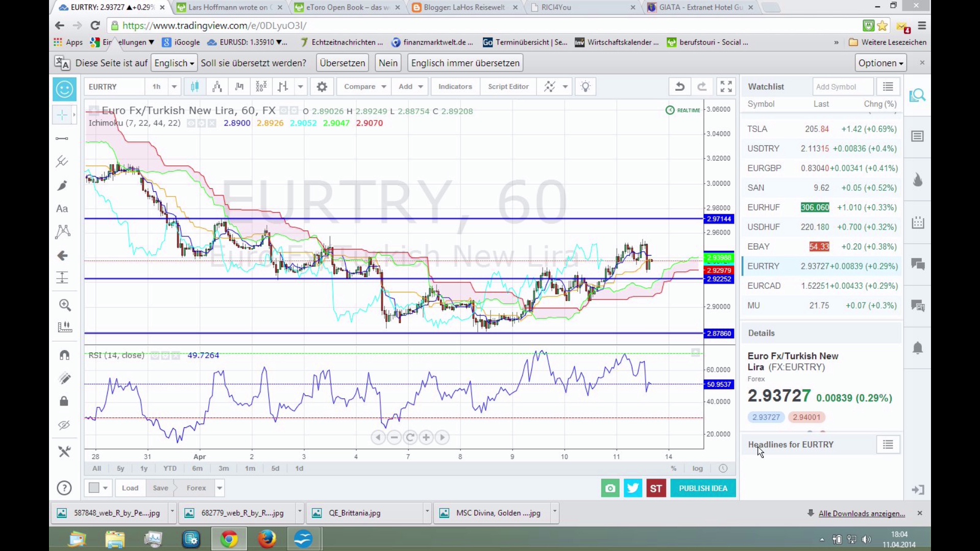Viewport: 980px width, 551px height.
Task: Click the green 2.93727 bid price swatch
Action: [x=766, y=417]
